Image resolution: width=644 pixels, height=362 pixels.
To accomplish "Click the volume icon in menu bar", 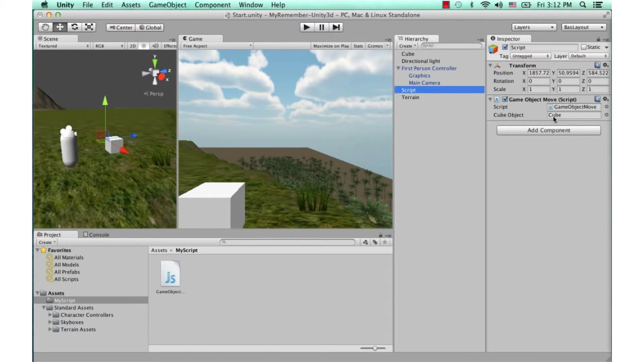I will 499,5.
